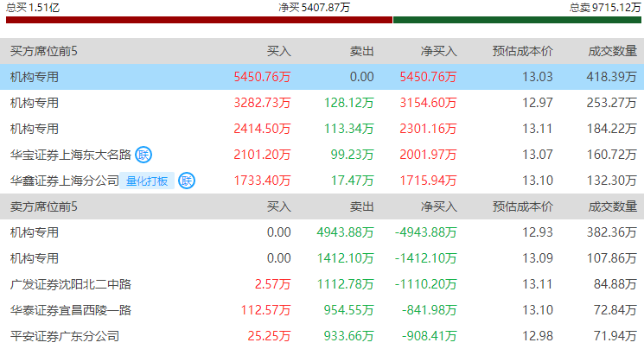644x349 pixels.
Task: Click the 1715.94万 net buy value
Action: click(428, 181)
